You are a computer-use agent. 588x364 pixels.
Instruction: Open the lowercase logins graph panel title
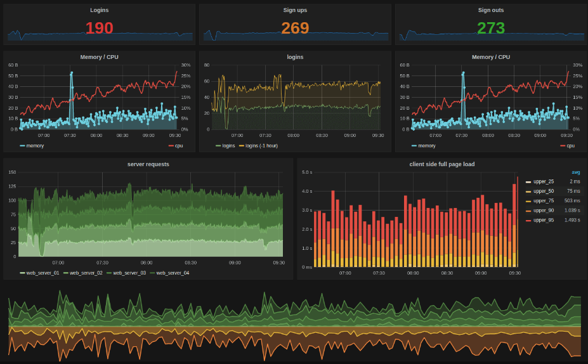295,57
